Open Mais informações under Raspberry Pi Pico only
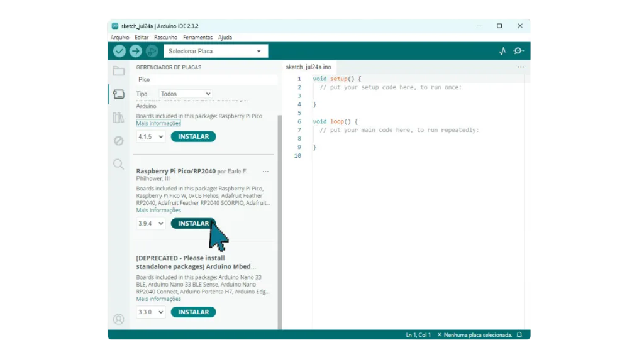 click(158, 124)
